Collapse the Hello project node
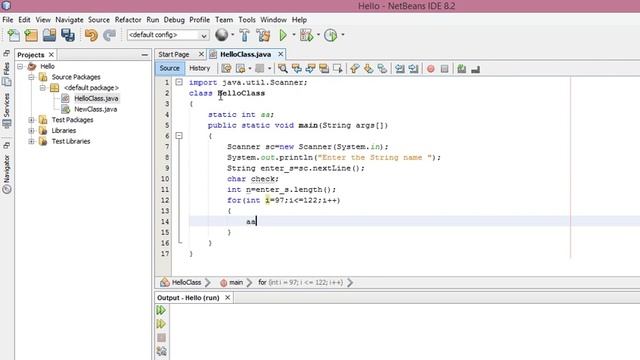The image size is (640, 360). pyautogui.click(x=20, y=66)
